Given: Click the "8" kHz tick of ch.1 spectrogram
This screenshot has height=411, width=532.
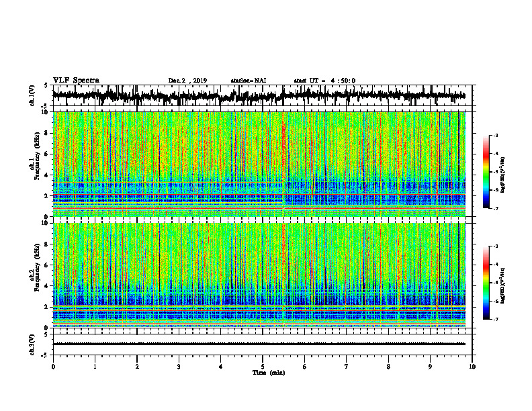Looking at the screenshot, I should [x=47, y=133].
